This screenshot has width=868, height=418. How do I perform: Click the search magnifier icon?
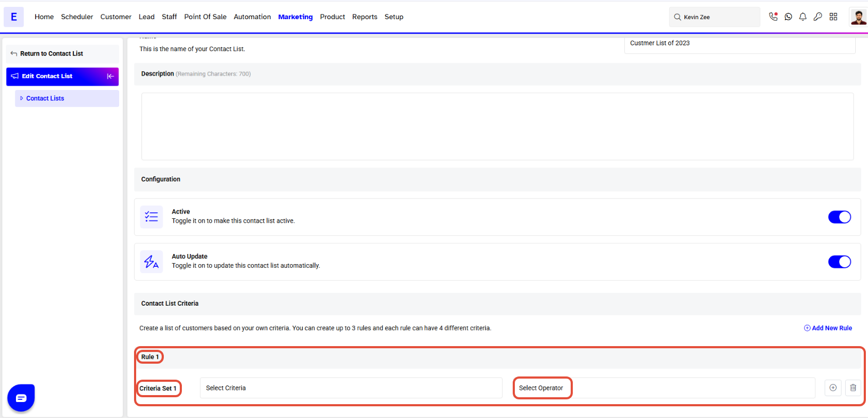[x=678, y=17]
